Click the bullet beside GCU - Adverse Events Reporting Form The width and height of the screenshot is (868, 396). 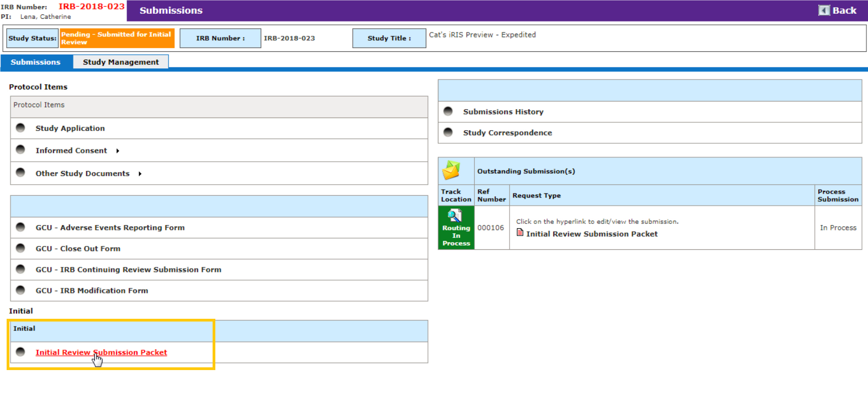pyautogui.click(x=20, y=227)
